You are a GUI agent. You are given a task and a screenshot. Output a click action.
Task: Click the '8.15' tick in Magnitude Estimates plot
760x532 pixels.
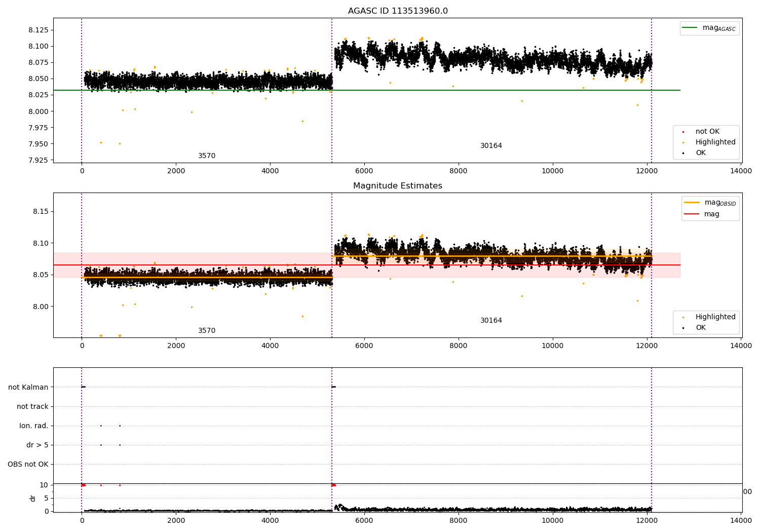point(41,211)
